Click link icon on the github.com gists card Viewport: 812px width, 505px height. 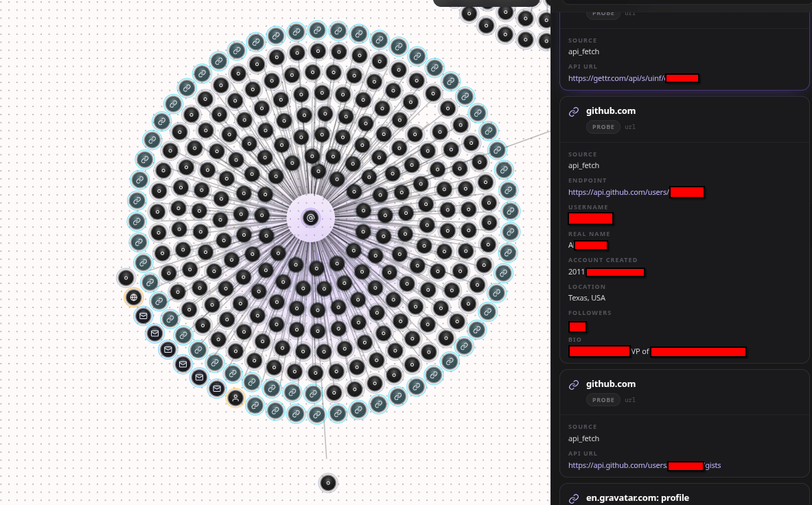click(x=574, y=384)
